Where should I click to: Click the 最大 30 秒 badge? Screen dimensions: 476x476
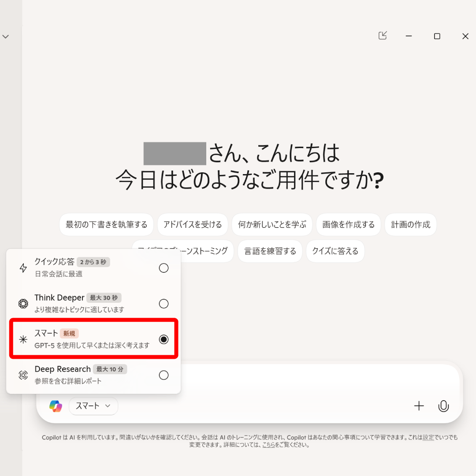104,298
